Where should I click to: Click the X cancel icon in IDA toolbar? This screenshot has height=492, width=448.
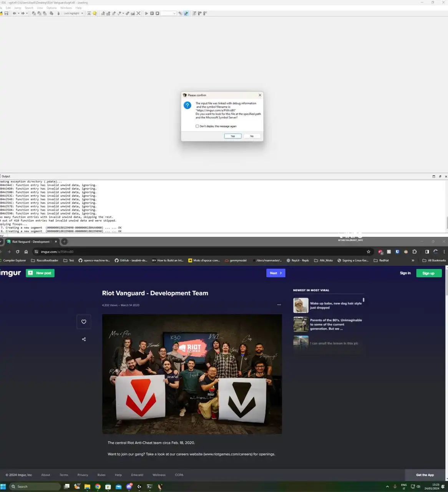tap(139, 13)
